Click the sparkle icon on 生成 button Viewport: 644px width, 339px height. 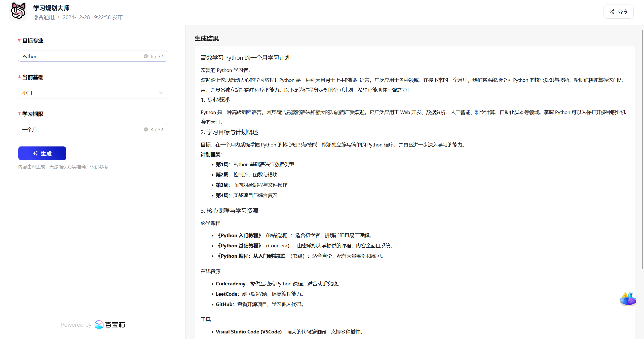click(35, 153)
